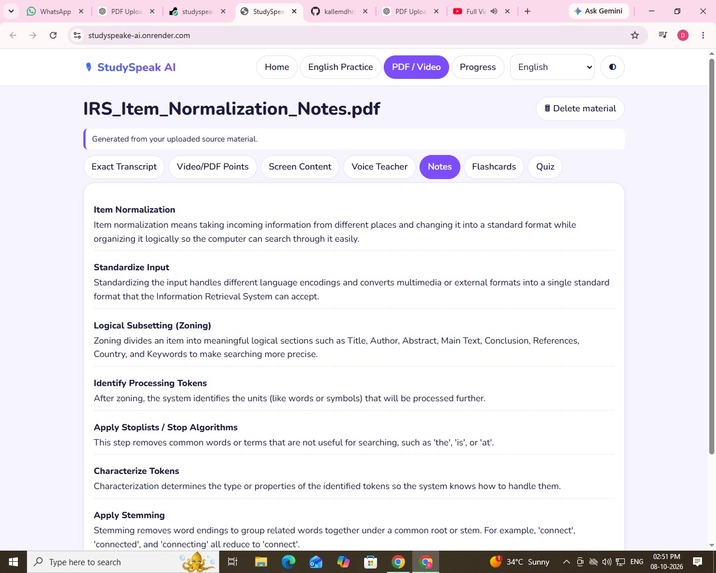Open first Chrome icon in taskbar

398,562
